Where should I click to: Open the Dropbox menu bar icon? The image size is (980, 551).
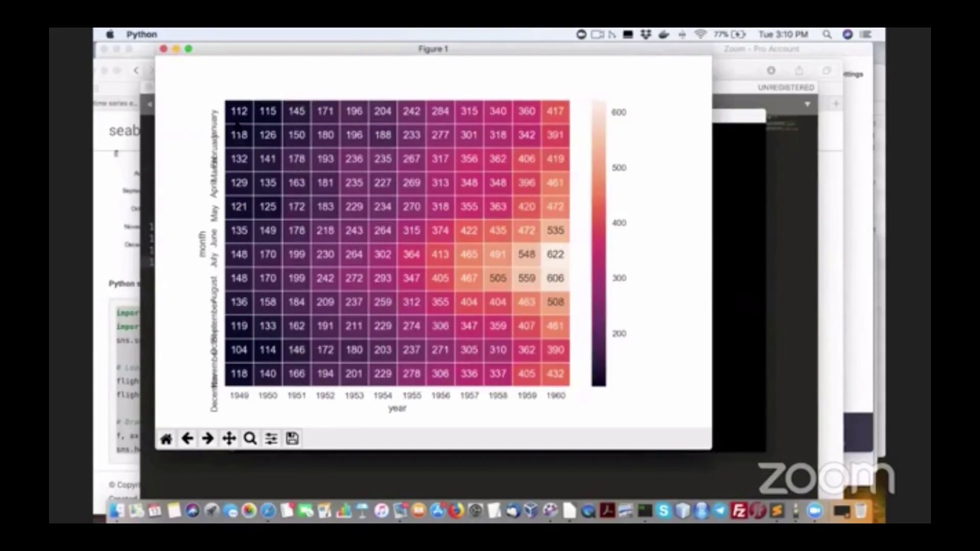pos(646,34)
